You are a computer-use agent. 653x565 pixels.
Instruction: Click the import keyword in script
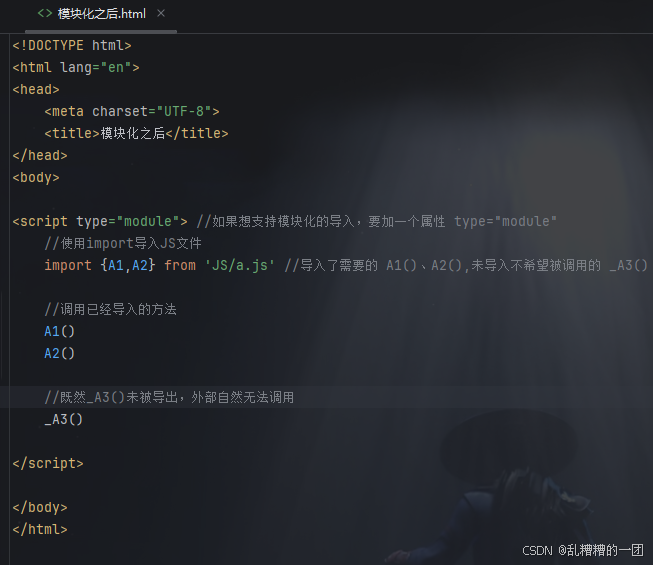click(68, 265)
